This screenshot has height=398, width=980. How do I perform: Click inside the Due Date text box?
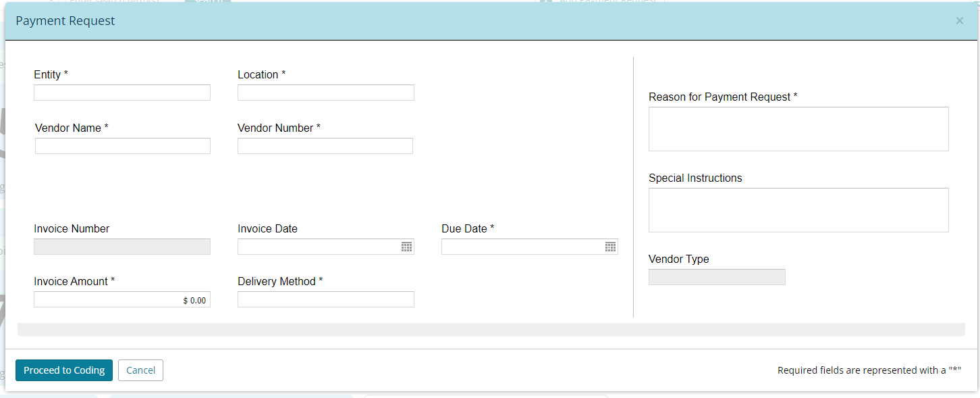coord(521,247)
